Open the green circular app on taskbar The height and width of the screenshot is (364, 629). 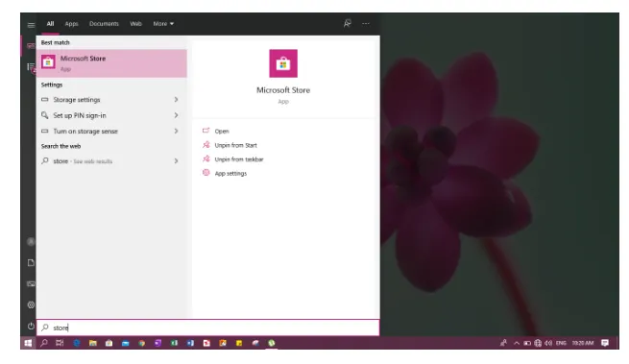point(272,343)
